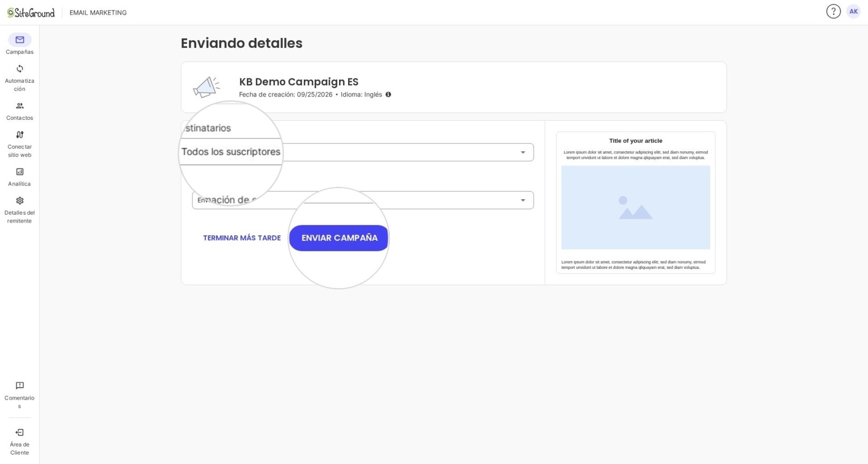
Task: Click the 'Idioma: Inglés' text
Action: [361, 94]
